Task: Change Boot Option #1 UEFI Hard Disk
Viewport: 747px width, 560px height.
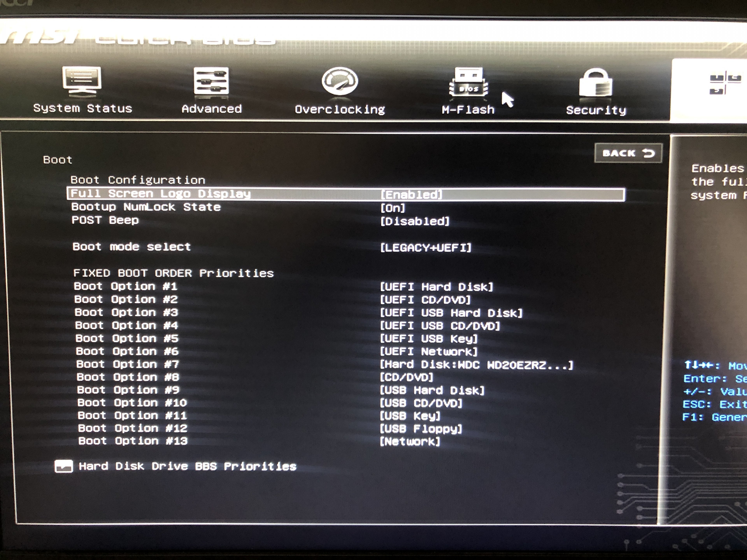Action: tap(437, 287)
